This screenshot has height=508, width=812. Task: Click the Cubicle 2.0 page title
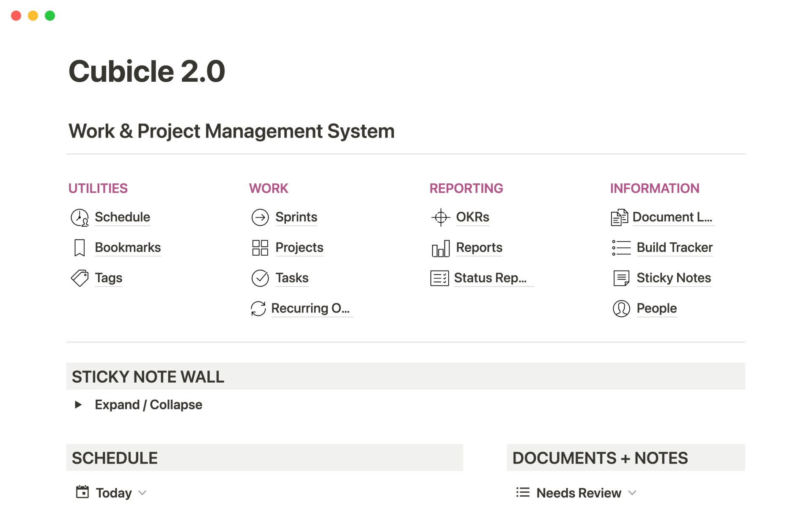click(x=147, y=71)
